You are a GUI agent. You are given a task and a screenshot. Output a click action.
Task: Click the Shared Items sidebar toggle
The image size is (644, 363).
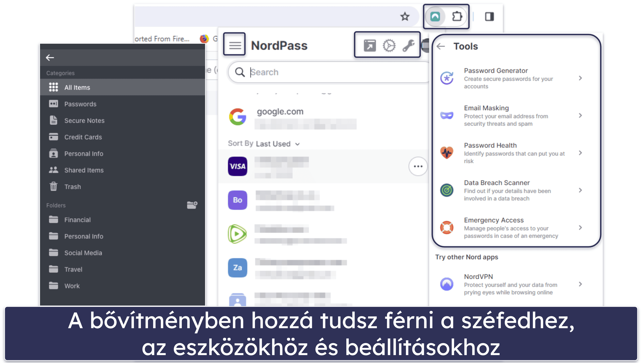pos(84,170)
